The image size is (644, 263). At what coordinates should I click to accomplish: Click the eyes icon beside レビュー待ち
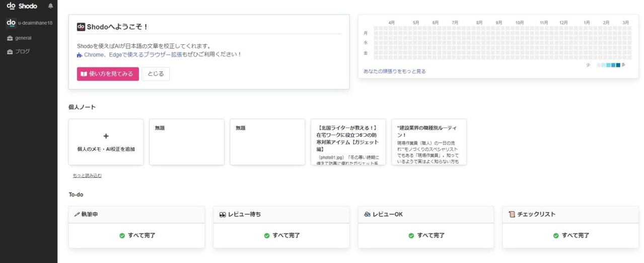click(x=223, y=214)
